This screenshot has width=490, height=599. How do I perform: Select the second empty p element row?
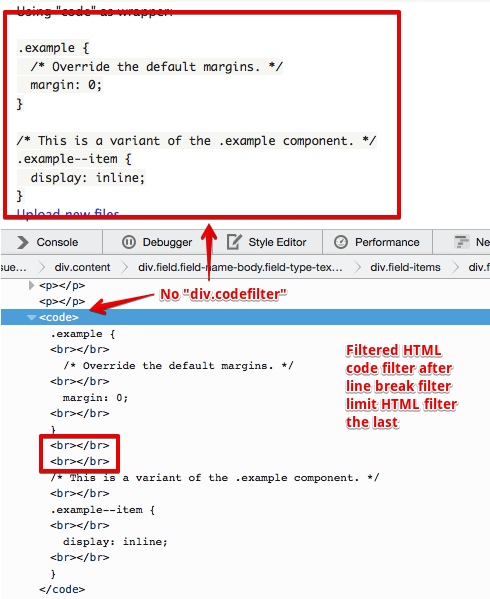click(x=62, y=301)
